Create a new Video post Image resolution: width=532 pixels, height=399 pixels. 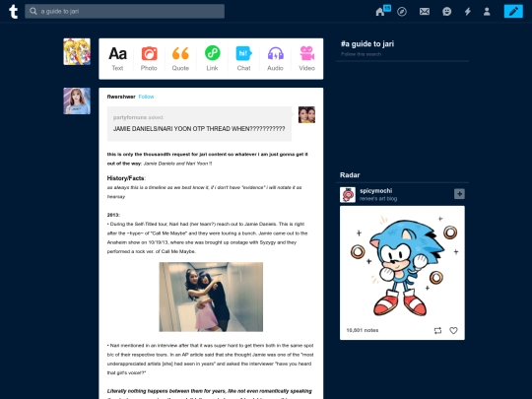pyautogui.click(x=306, y=59)
